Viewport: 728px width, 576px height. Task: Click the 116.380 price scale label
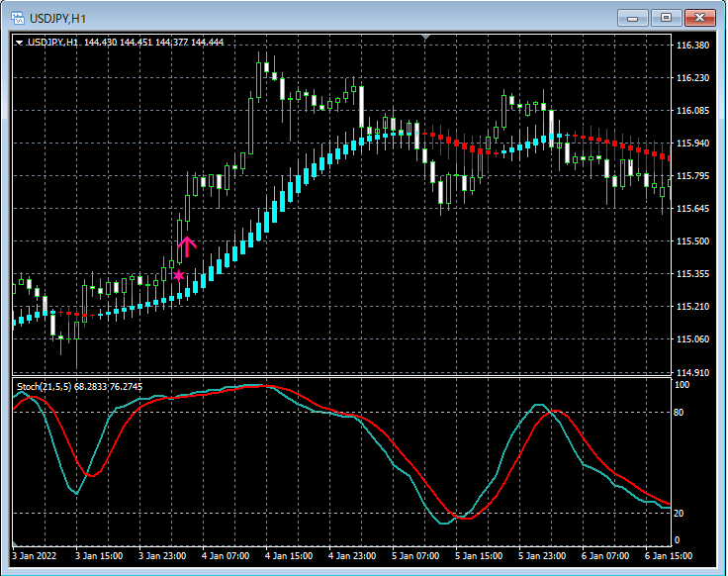pyautogui.click(x=692, y=46)
